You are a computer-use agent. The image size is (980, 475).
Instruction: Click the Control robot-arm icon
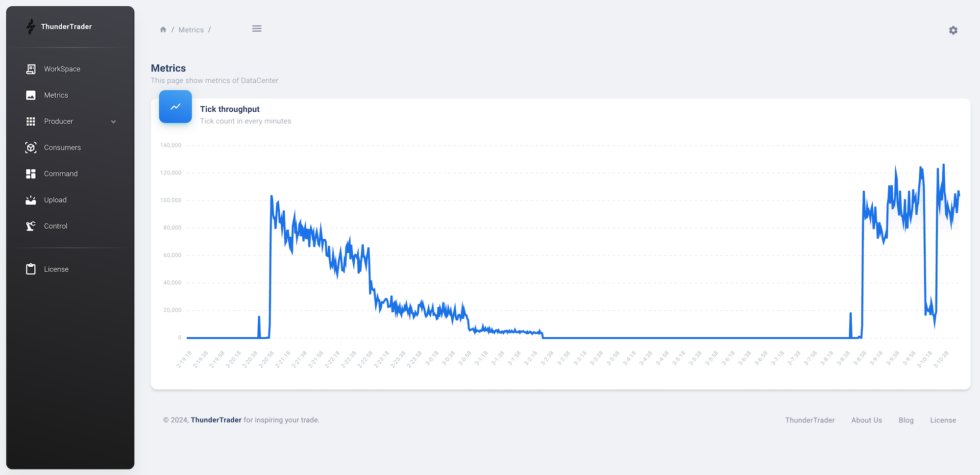(31, 226)
